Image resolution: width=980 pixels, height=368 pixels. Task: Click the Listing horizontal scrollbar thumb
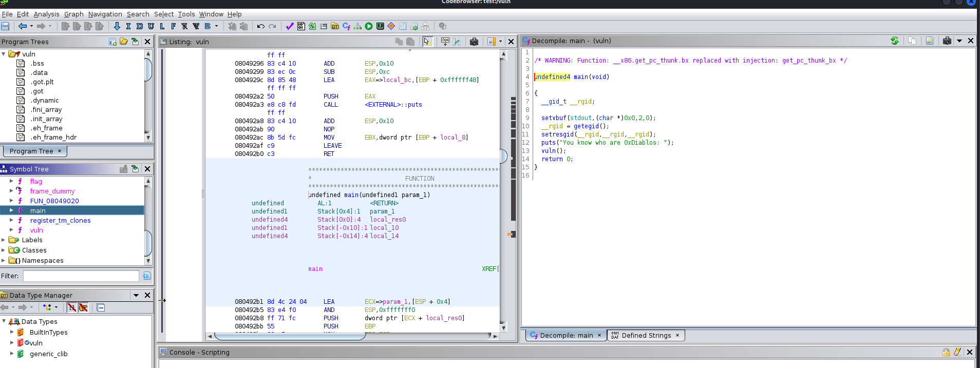point(289,336)
